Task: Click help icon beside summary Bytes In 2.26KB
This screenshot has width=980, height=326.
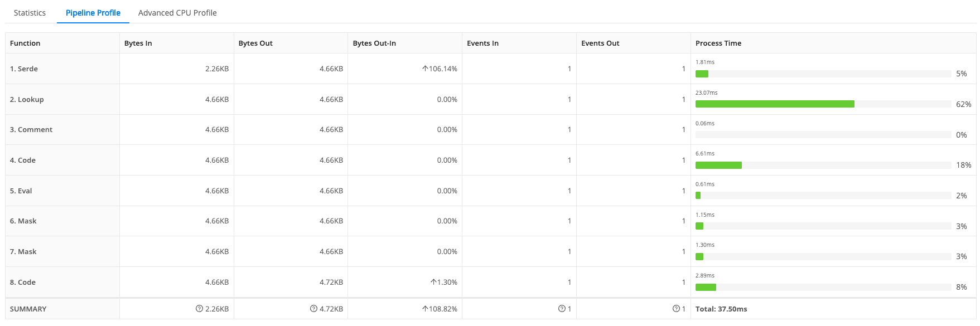Action: coord(199,309)
